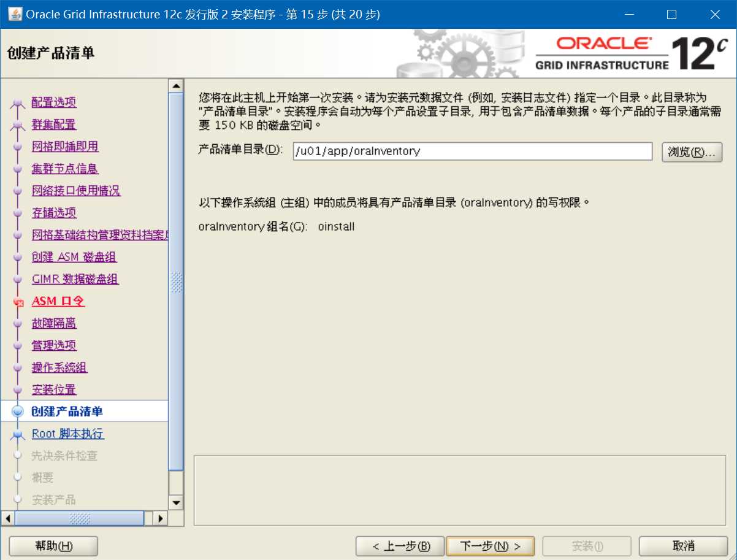Screen dimensions: 737x560
Task: Open the 网格即插即用 step
Action: click(x=65, y=147)
